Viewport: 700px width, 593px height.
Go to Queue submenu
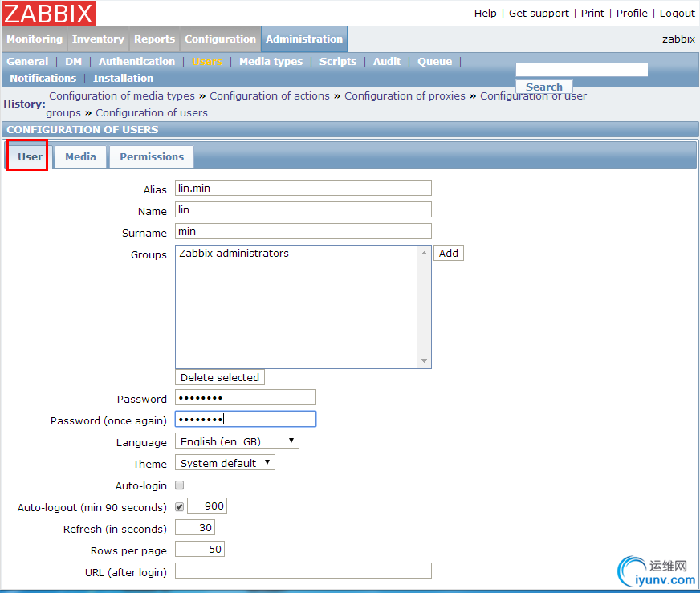tap(435, 62)
